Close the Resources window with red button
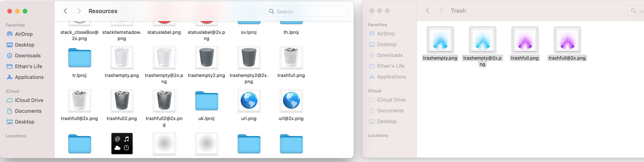The image size is (644, 162). point(10,11)
